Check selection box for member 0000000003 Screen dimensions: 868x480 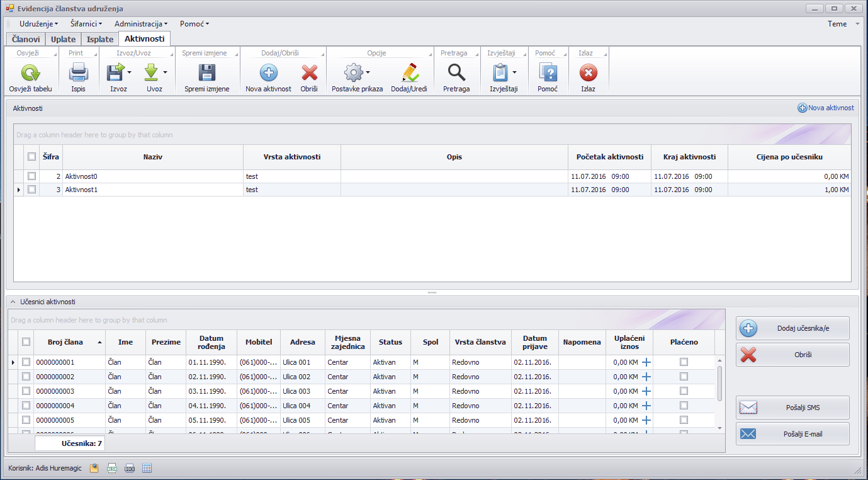click(26, 391)
